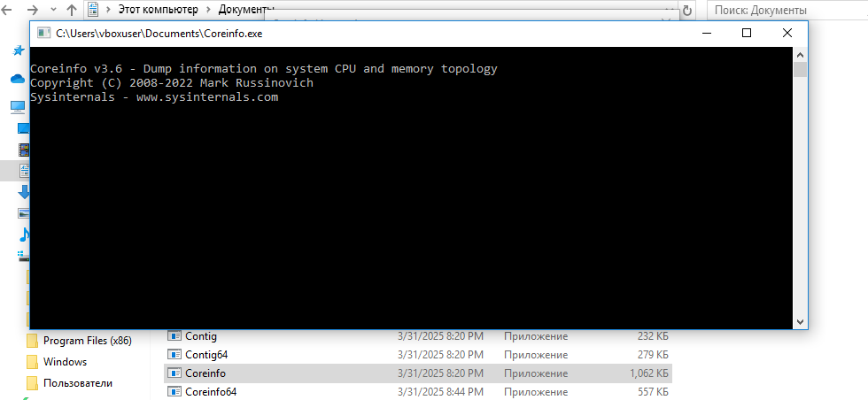This screenshot has width=868, height=400.
Task: Click folder icon beside 'Program Files (x86)'
Action: (33, 340)
